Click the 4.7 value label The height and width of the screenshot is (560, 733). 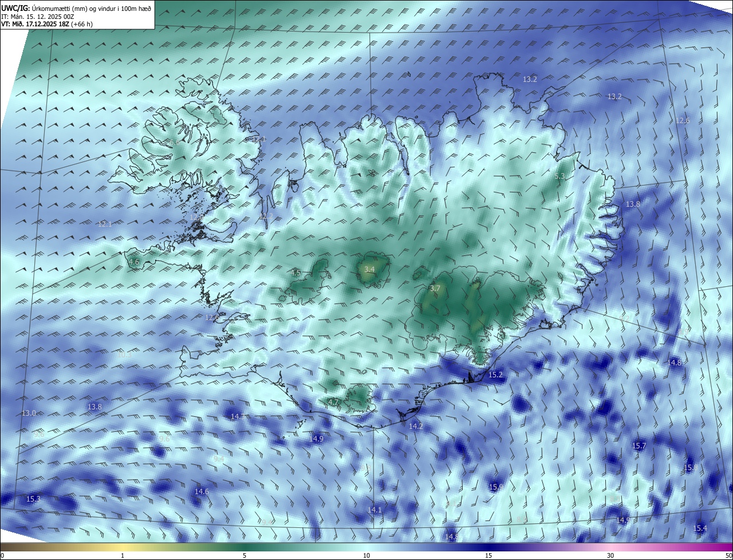pyautogui.click(x=333, y=403)
